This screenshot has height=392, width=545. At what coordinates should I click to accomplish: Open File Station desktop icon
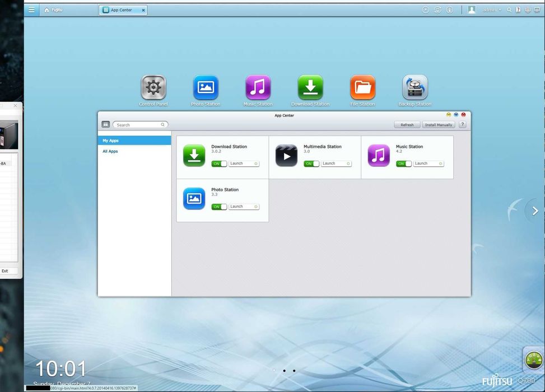tap(362, 87)
